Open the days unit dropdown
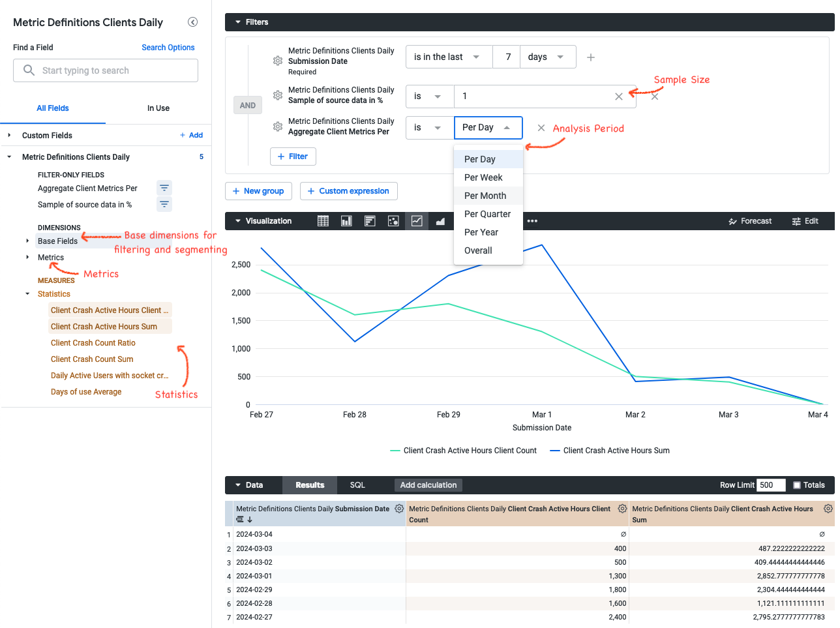The height and width of the screenshot is (628, 840). [547, 57]
